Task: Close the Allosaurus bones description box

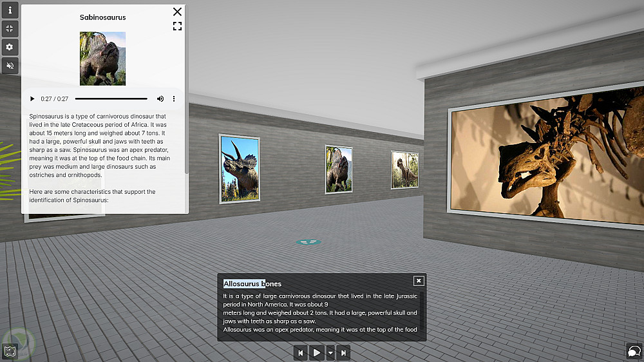Action: point(419,281)
